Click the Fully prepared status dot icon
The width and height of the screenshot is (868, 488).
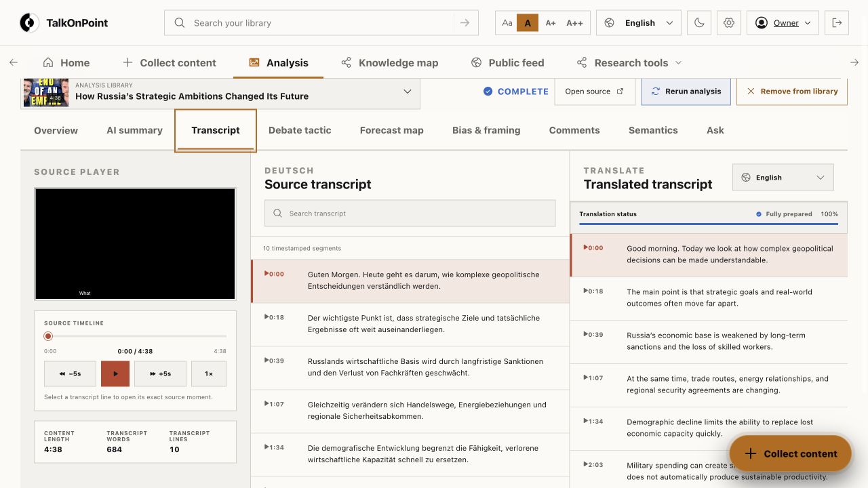pyautogui.click(x=759, y=214)
